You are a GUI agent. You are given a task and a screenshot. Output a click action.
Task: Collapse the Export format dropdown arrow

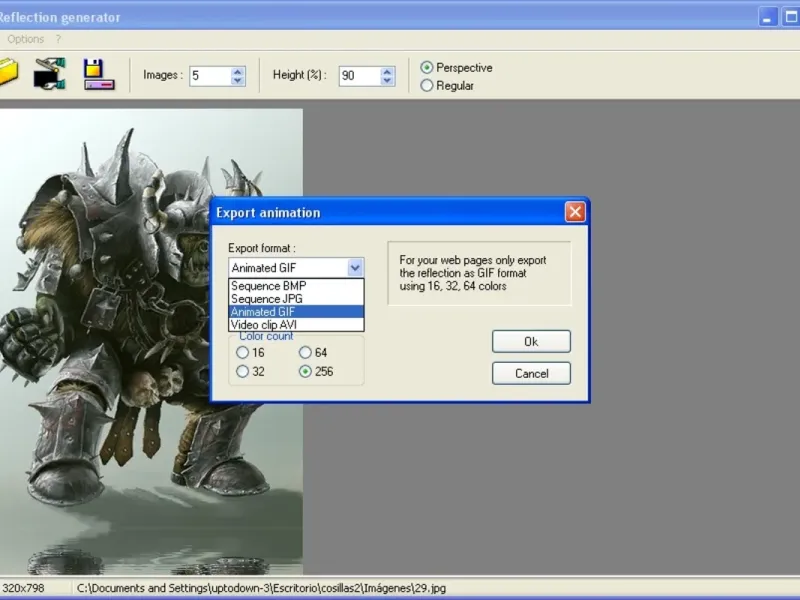[x=354, y=268]
